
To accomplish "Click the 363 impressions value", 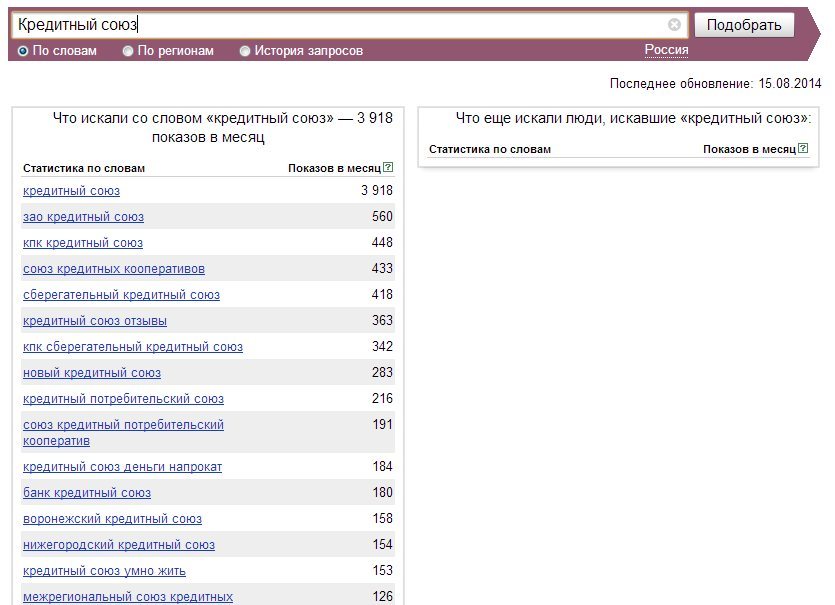I will click(x=382, y=321).
